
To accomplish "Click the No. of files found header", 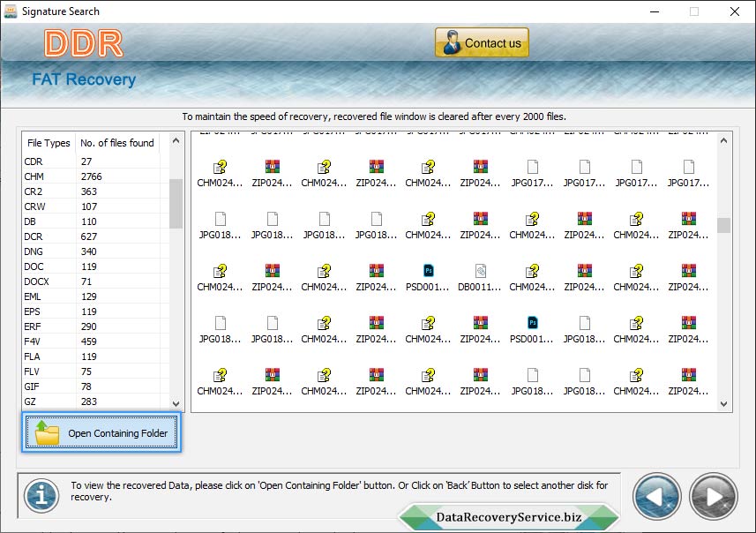I will pos(117,143).
